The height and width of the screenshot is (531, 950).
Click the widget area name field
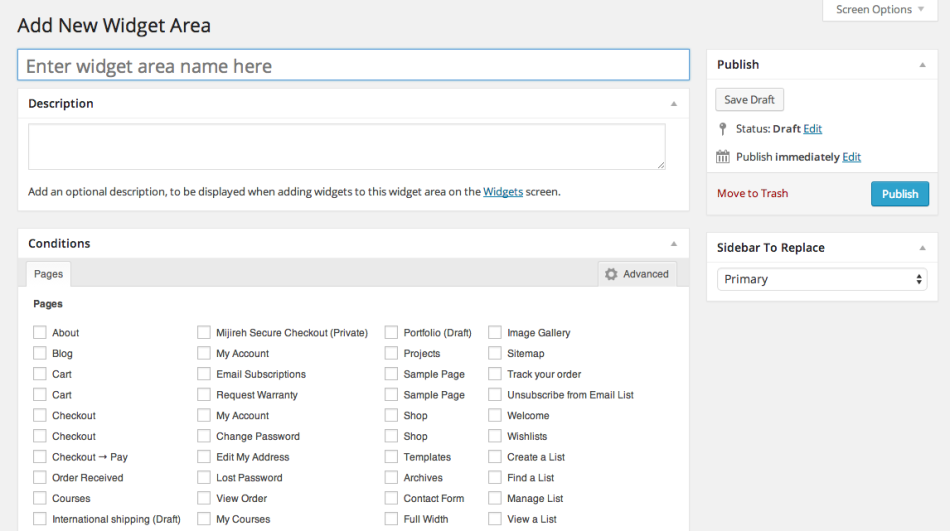(x=353, y=66)
